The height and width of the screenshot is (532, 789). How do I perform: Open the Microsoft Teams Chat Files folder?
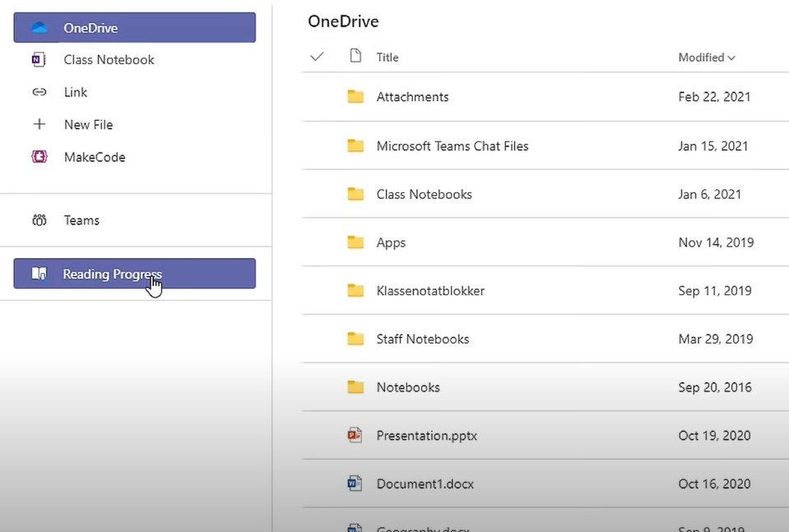coord(453,146)
